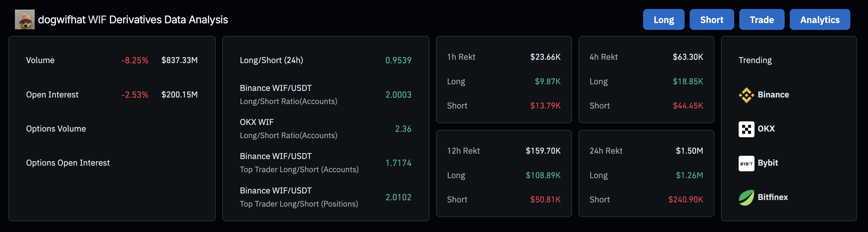The image size is (868, 232).
Task: Click the Bitfinex leaf logo icon
Action: 746,198
